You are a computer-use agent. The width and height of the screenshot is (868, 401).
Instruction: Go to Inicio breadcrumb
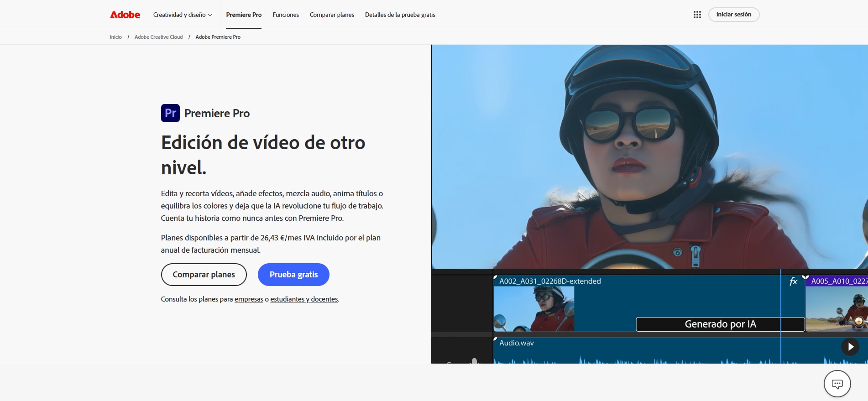[116, 37]
